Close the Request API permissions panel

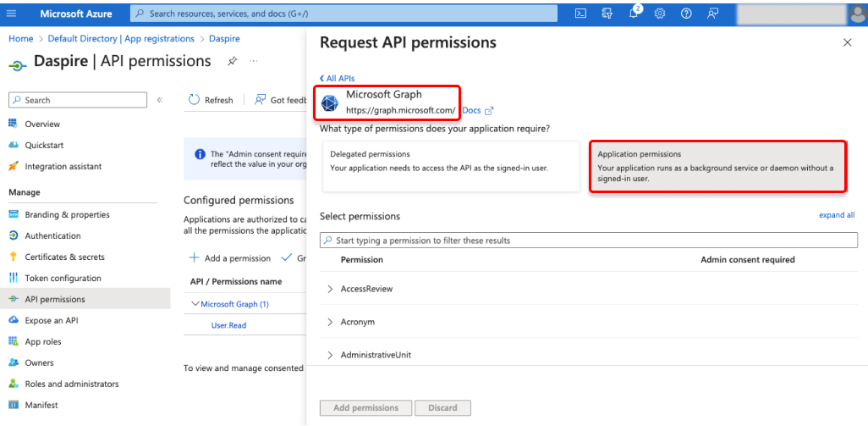[847, 42]
